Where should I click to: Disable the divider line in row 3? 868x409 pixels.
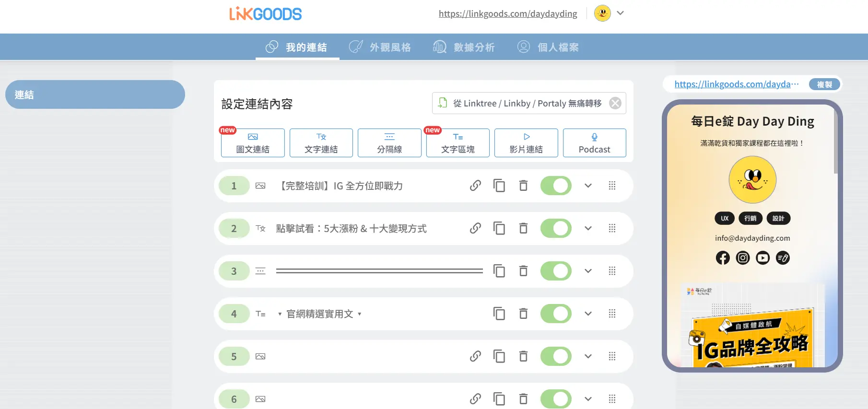pyautogui.click(x=556, y=271)
